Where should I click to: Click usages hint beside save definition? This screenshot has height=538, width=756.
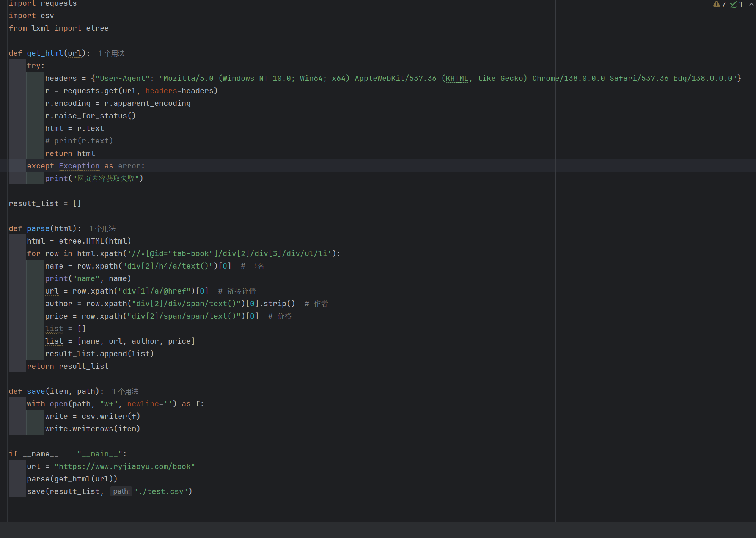pos(125,392)
